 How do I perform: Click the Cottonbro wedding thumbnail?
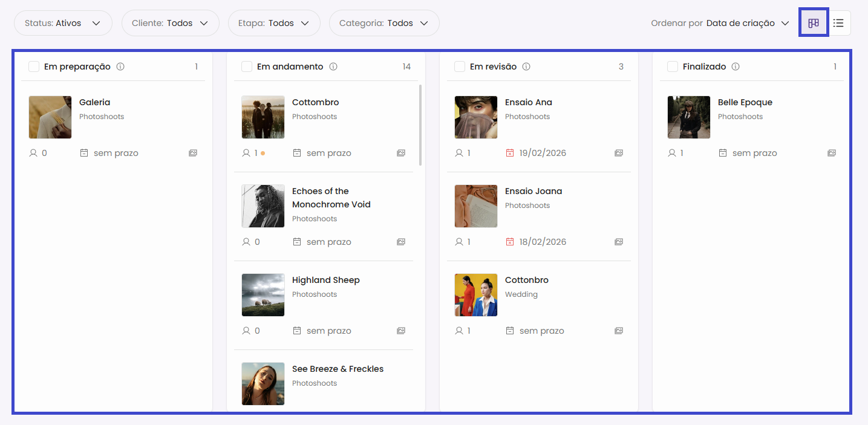click(475, 295)
